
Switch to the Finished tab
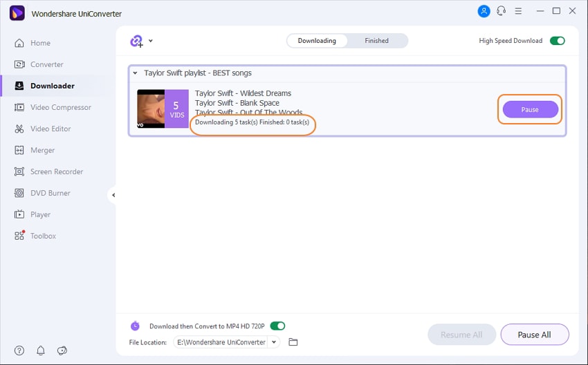[x=376, y=41]
